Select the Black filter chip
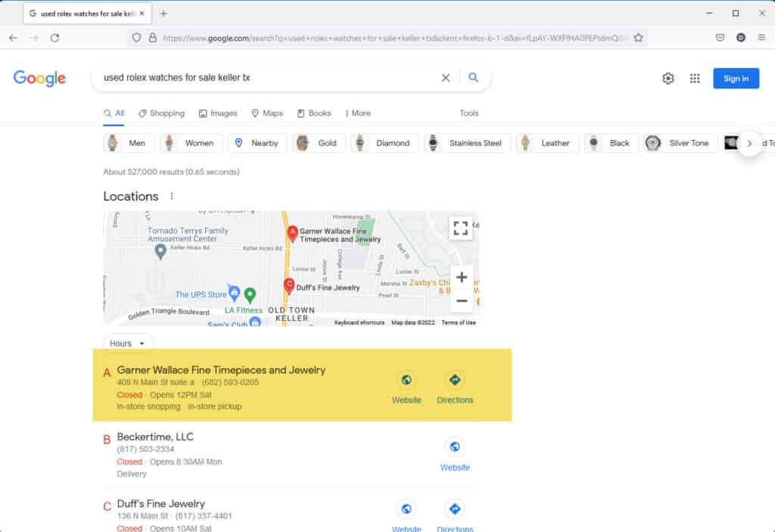 611,143
